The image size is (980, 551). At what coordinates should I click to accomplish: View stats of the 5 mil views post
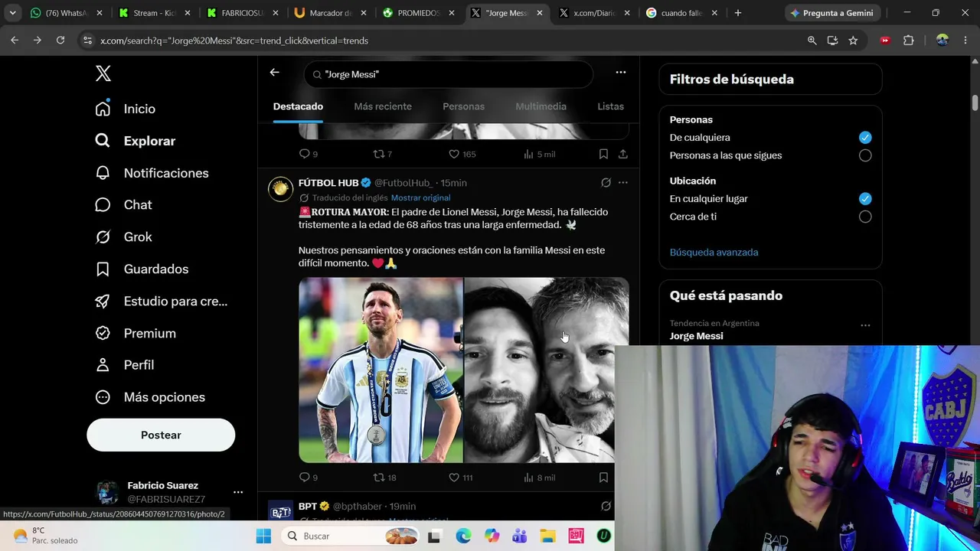click(x=539, y=155)
